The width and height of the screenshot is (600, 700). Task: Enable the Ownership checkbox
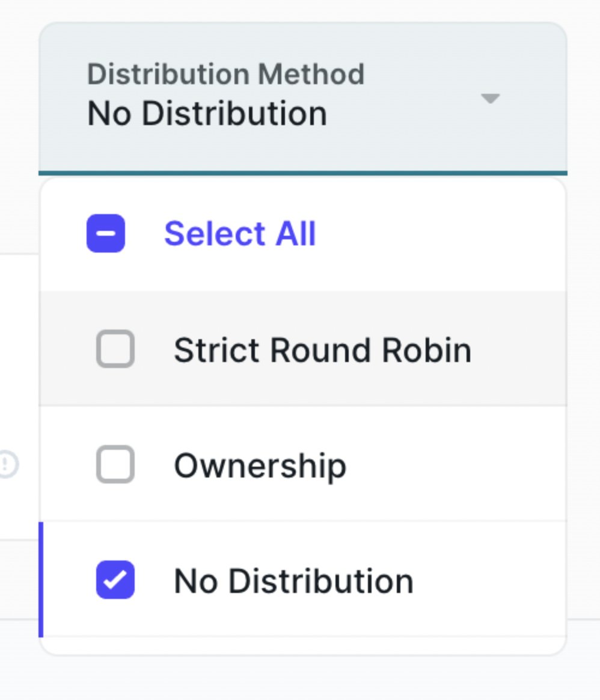(115, 464)
